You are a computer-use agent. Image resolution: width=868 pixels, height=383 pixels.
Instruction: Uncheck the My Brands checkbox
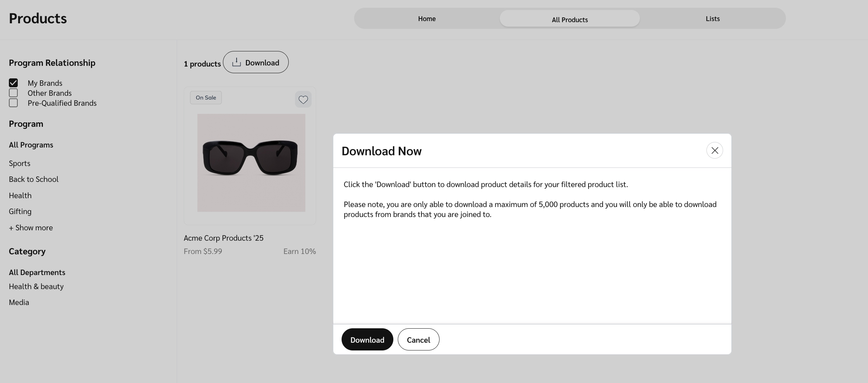pyautogui.click(x=13, y=83)
